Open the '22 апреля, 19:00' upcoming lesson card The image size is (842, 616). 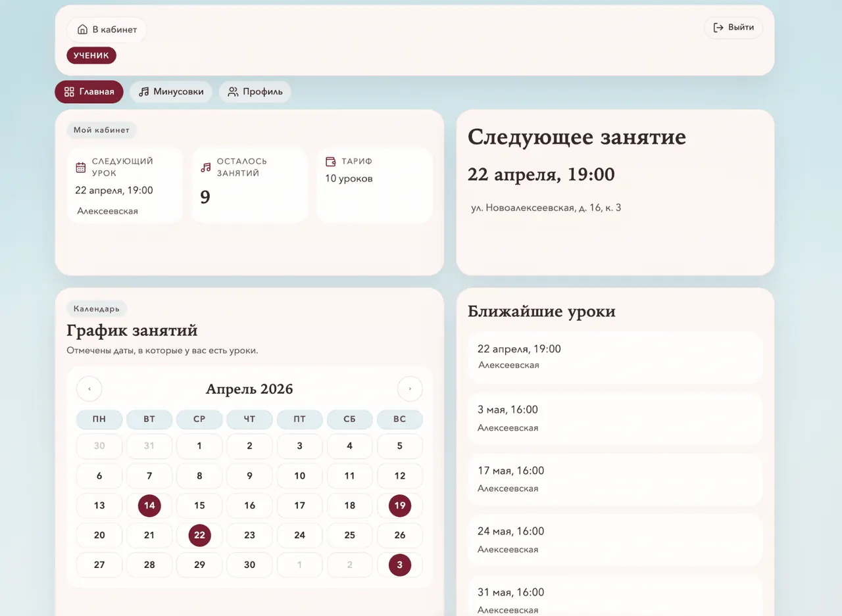(x=615, y=357)
